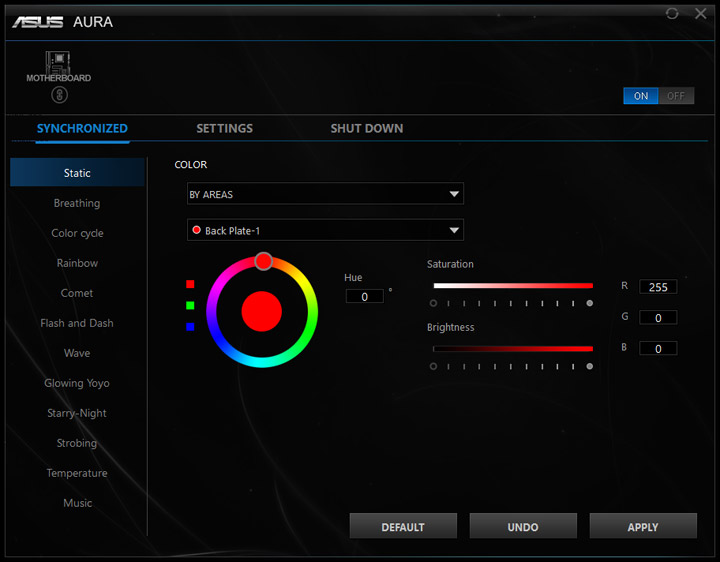Close the AURA window

tap(701, 14)
